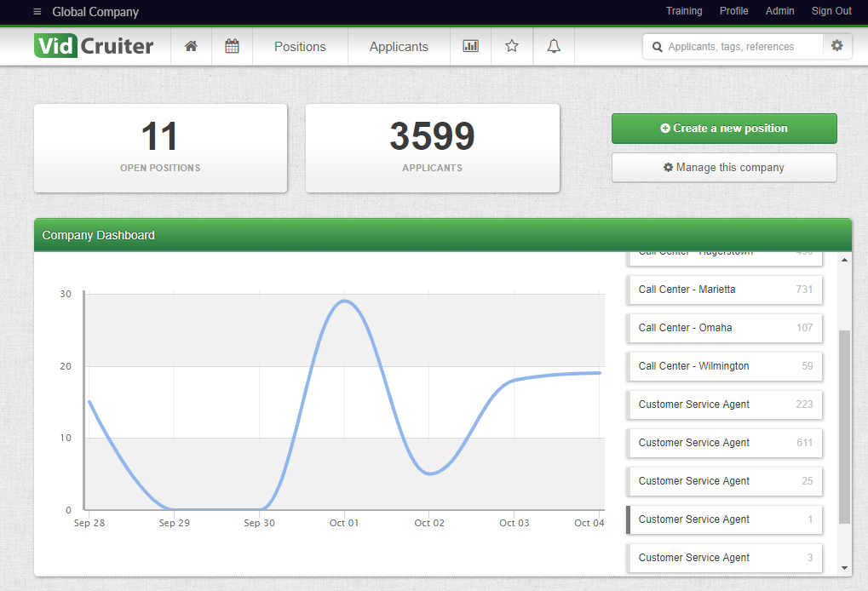The image size is (868, 591).
Task: Open the 11 Open Positions card
Action: tap(160, 148)
